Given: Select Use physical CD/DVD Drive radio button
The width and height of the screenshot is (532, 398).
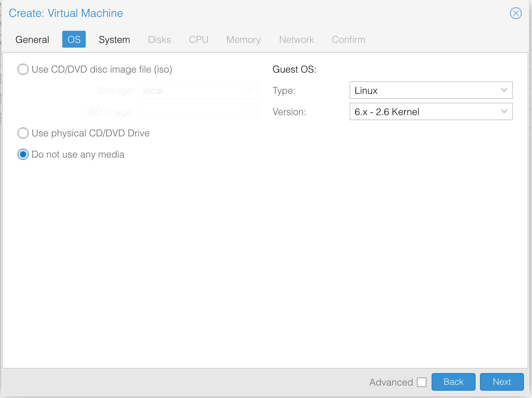Looking at the screenshot, I should tap(23, 133).
